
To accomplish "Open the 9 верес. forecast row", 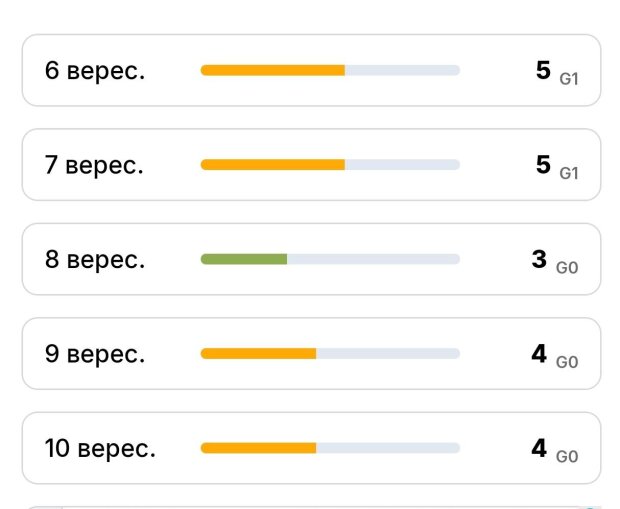I will (311, 354).
